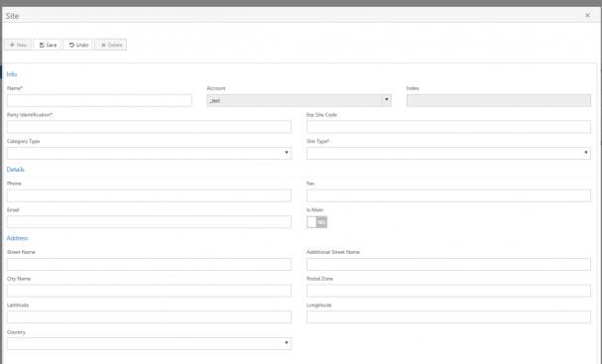The width and height of the screenshot is (602, 364).
Task: Save the site record
Action: (47, 45)
